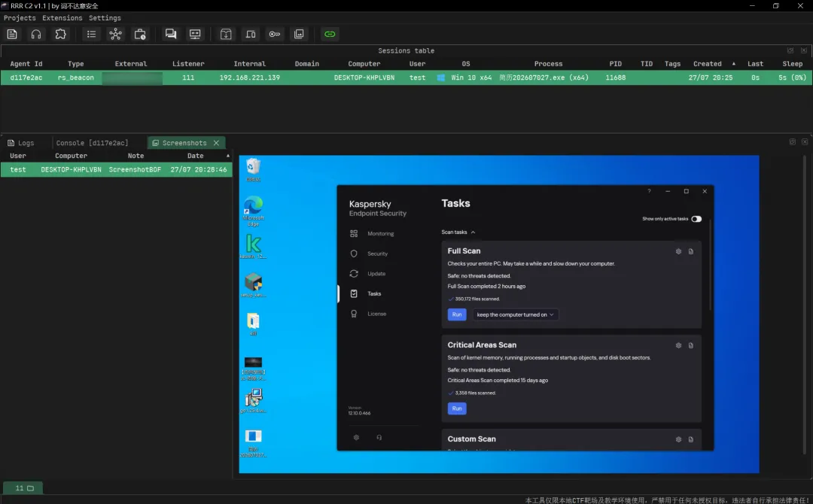Viewport: 813px width, 504px height.
Task: Click the rs_beacon type cell
Action: pyautogui.click(x=76, y=77)
